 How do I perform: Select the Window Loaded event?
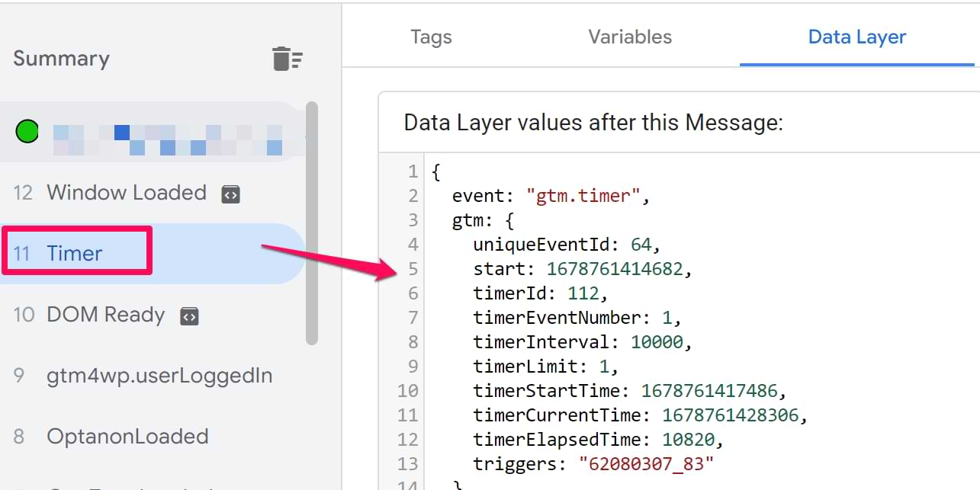[x=127, y=193]
